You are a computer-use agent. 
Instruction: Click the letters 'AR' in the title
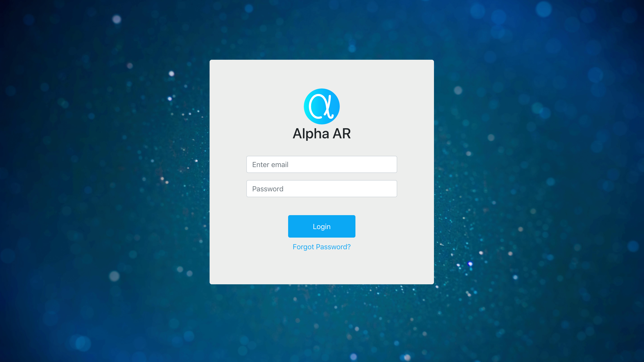click(342, 133)
